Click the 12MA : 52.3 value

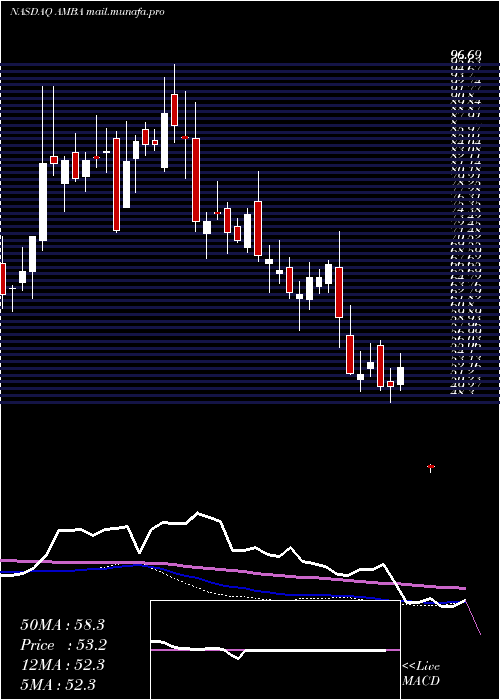coord(62,665)
